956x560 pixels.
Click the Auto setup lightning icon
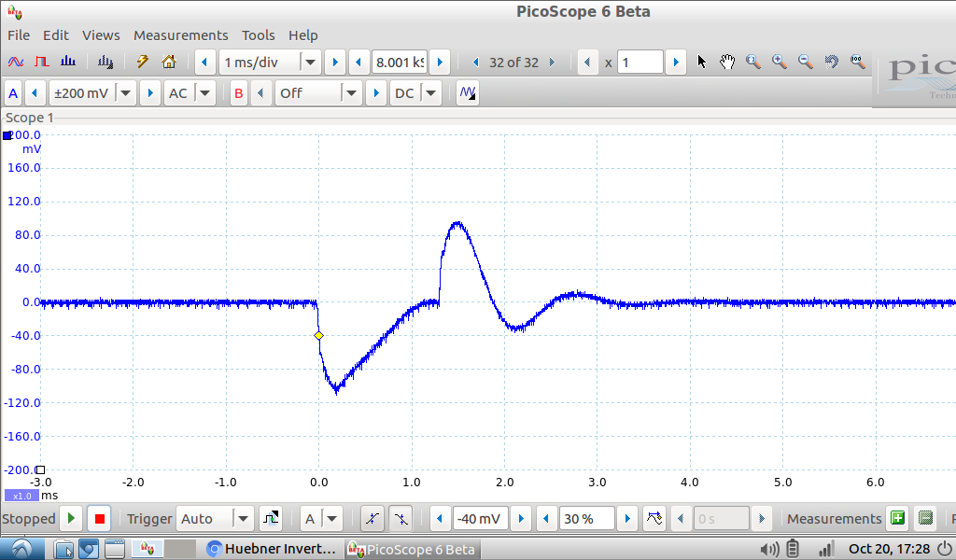pyautogui.click(x=143, y=63)
